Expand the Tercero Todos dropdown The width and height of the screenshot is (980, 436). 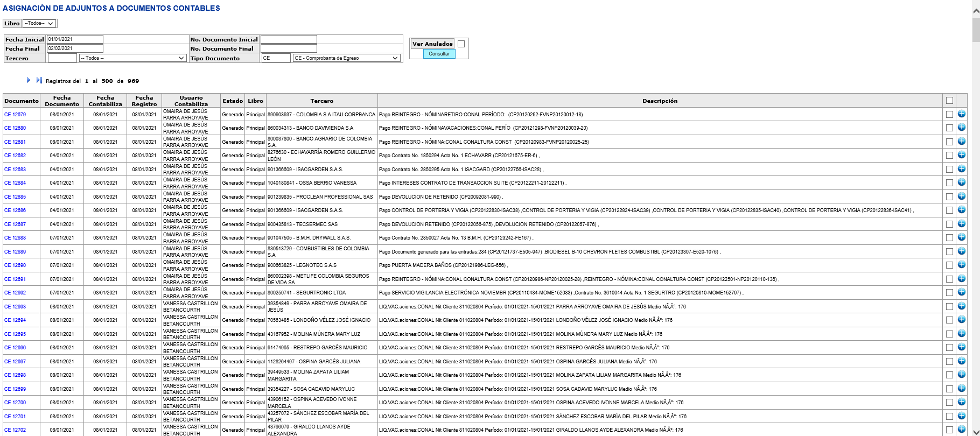tap(132, 58)
